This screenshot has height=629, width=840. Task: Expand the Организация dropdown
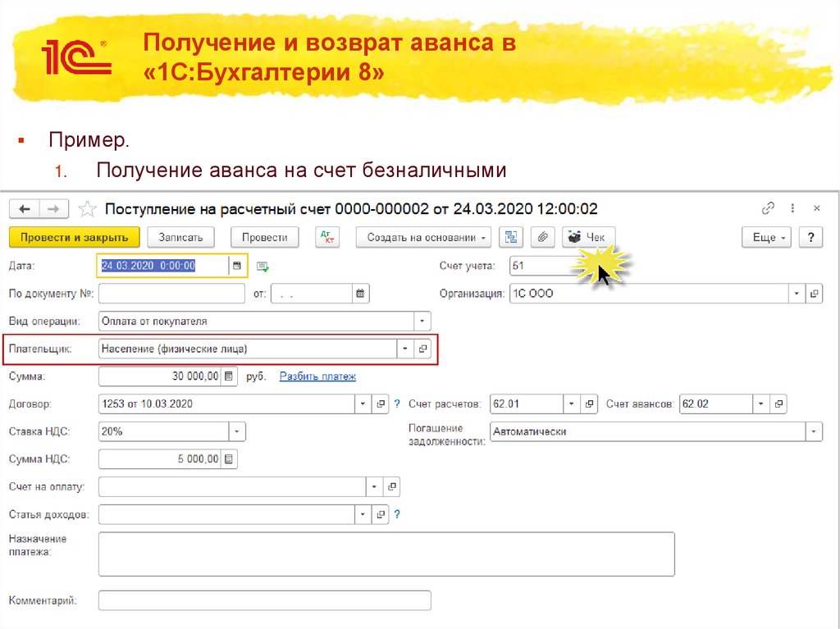tap(797, 294)
